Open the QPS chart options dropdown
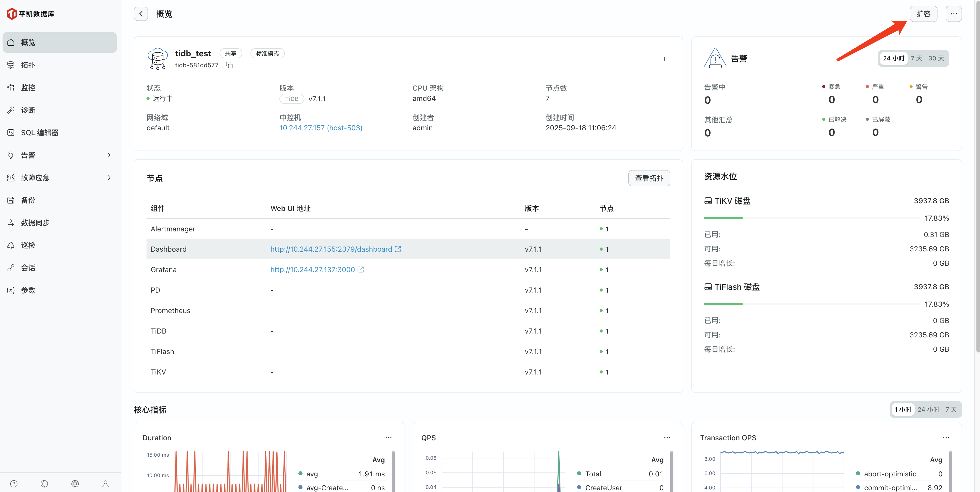980x492 pixels. [x=667, y=438]
